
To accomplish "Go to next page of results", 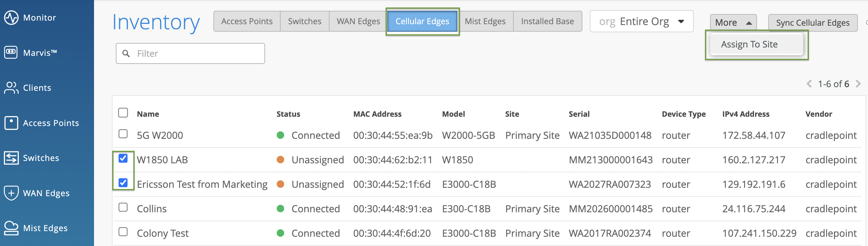I will point(858,84).
